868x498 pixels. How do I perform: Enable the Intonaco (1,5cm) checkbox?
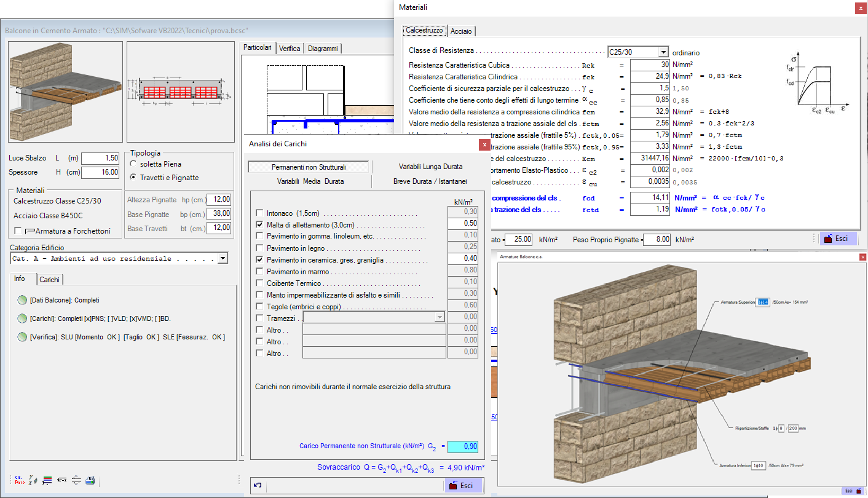click(x=259, y=213)
